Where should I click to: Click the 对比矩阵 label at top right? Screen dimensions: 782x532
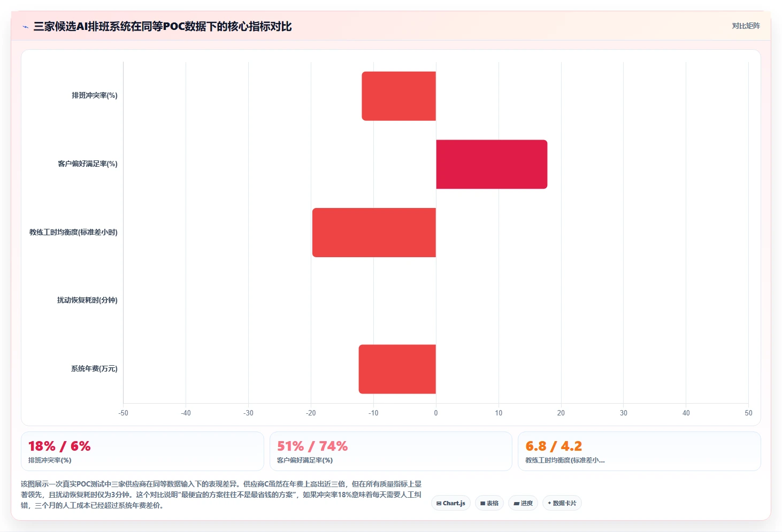746,26
